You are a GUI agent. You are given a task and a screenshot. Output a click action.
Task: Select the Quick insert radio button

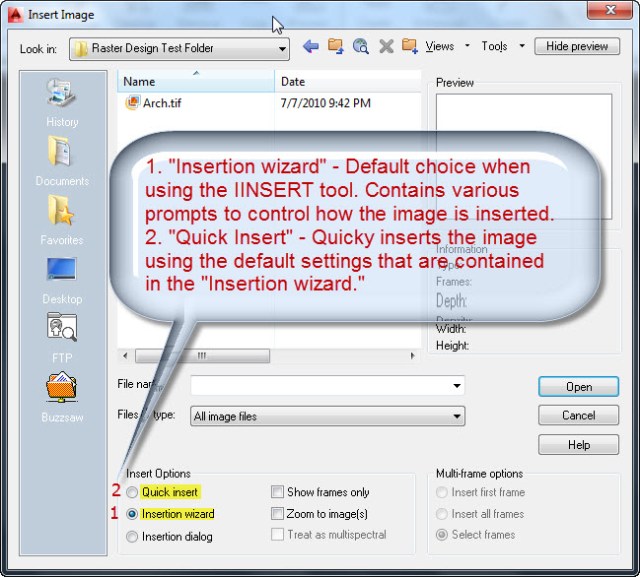pos(132,492)
